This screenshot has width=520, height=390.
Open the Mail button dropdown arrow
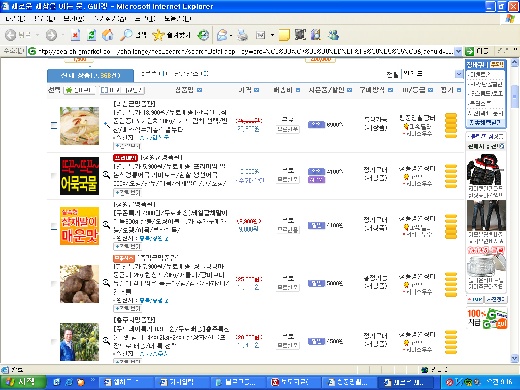(231, 35)
